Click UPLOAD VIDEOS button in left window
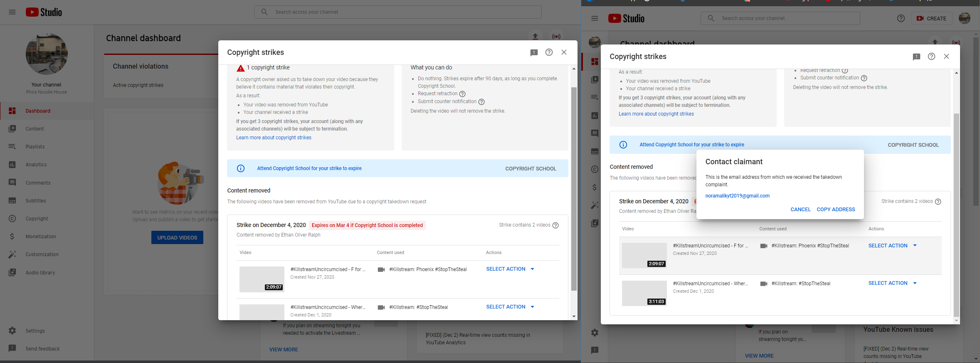Screen dimensions: 980x363 coord(177,237)
